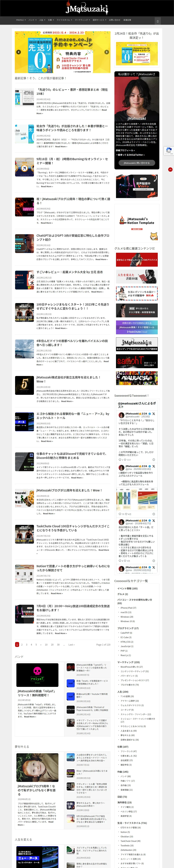
Task: Go to page 5 in the pagination
Action: click(36, 645)
